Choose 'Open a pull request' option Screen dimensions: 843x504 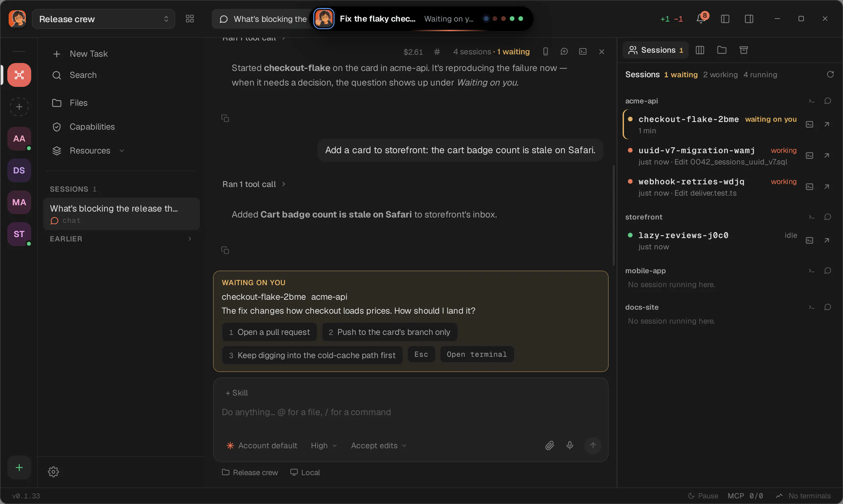coord(269,332)
